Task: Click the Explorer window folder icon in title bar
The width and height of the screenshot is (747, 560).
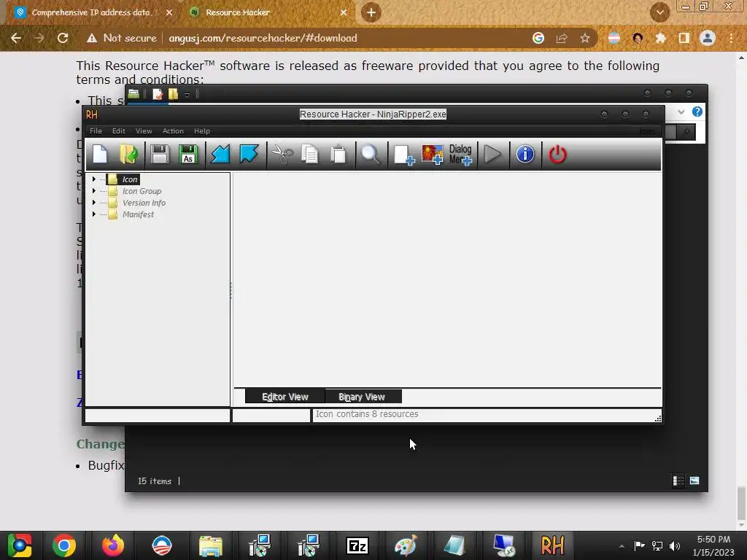Action: pyautogui.click(x=134, y=94)
